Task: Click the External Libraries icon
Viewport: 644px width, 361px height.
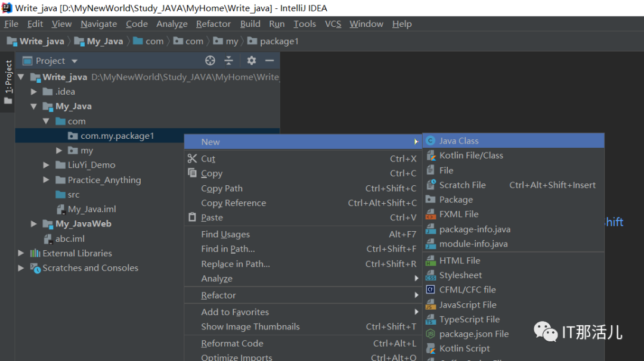Action: (35, 253)
